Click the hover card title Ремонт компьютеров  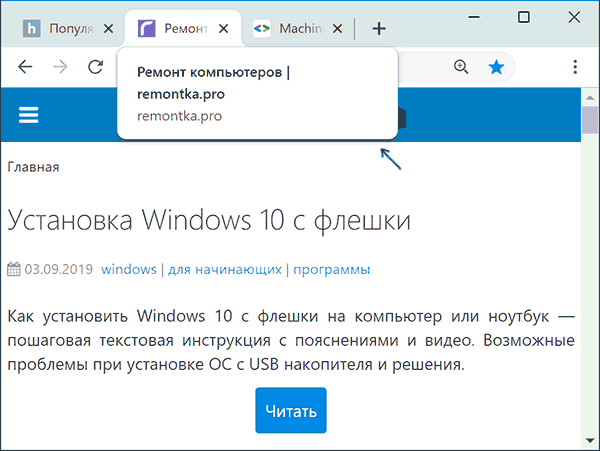pos(209,72)
